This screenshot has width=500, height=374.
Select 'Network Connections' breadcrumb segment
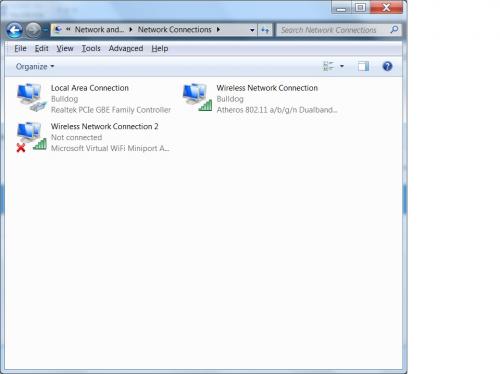[174, 30]
